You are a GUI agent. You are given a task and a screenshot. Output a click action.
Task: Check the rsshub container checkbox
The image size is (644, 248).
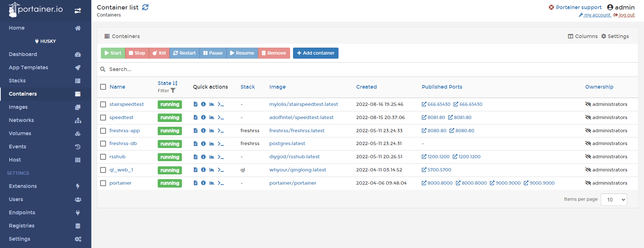point(103,157)
